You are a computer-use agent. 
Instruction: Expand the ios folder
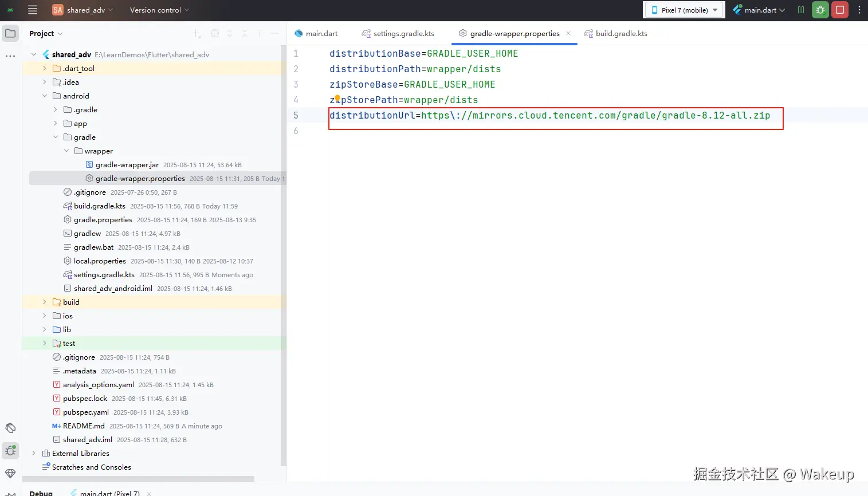point(45,316)
